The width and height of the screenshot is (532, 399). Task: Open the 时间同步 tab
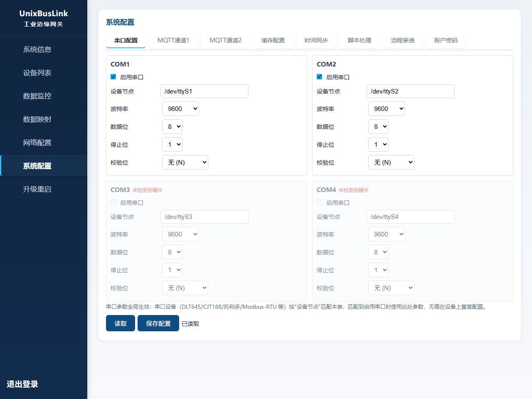316,40
